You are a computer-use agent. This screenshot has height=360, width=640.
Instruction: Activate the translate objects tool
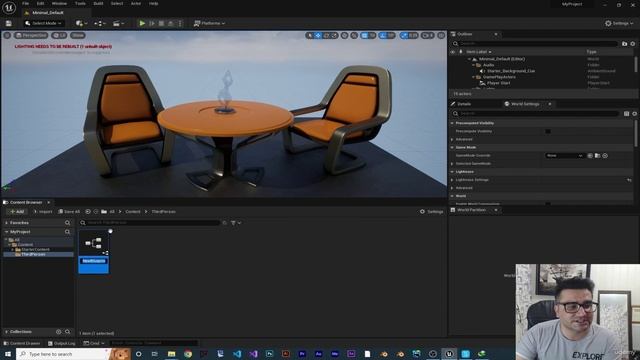[318, 36]
